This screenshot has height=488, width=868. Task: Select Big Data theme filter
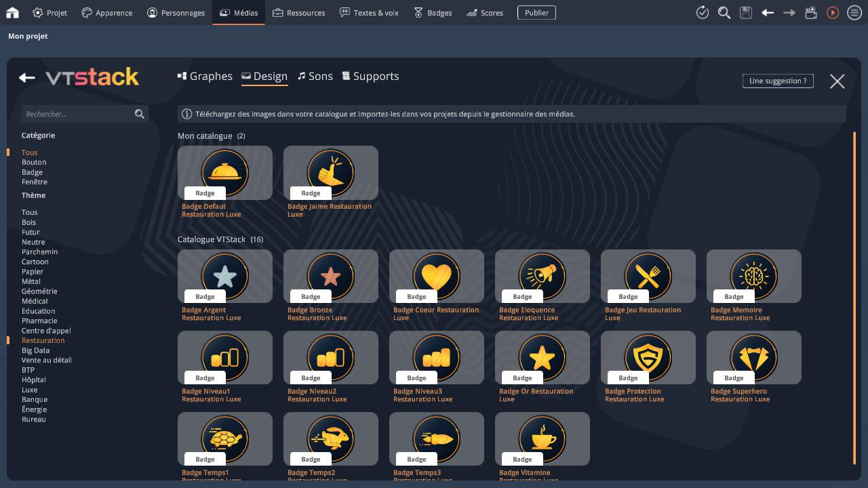(35, 350)
